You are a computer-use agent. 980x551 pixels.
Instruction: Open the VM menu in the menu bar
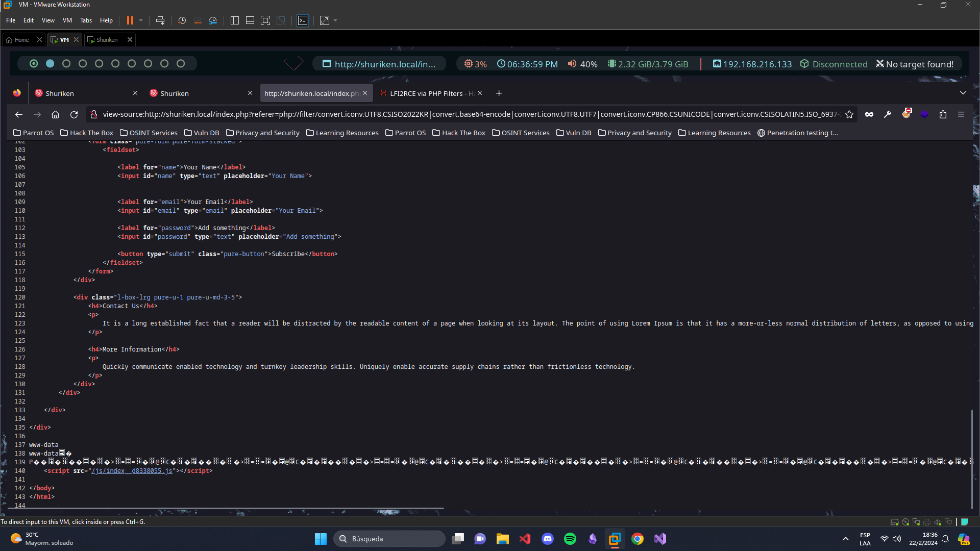[67, 20]
